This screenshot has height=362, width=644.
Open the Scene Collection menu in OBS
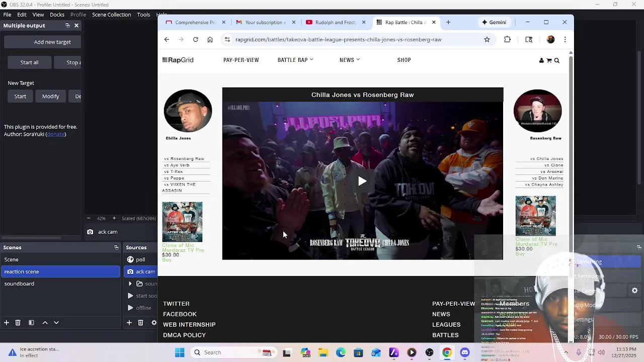pos(111,15)
